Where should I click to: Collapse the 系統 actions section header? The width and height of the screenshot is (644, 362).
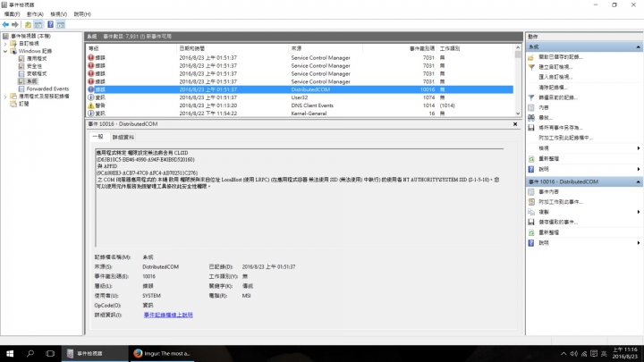coord(638,46)
